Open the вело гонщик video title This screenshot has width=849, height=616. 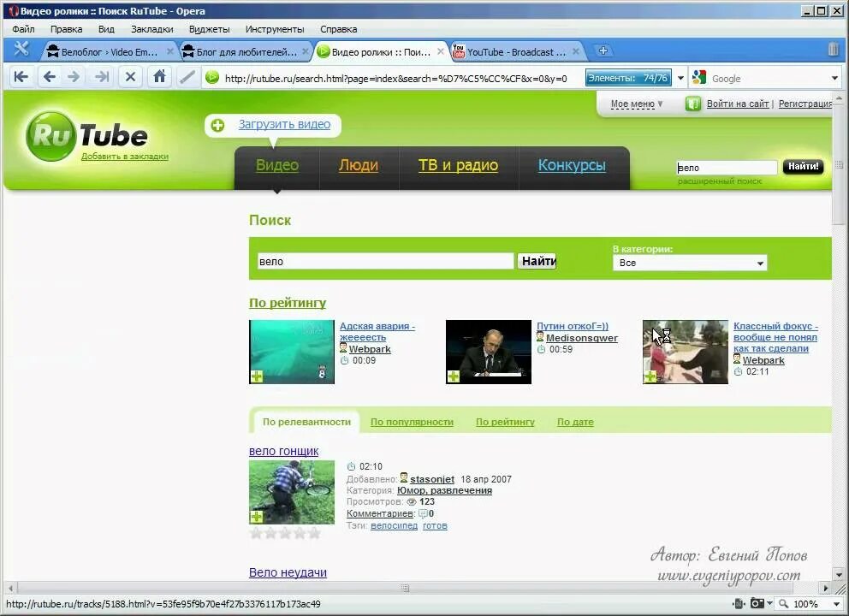[x=284, y=451]
